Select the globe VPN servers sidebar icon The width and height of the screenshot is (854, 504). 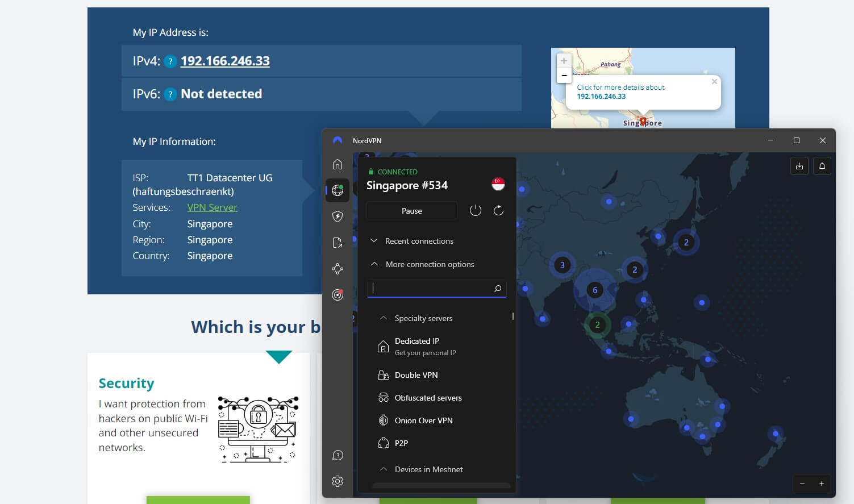[x=338, y=190]
